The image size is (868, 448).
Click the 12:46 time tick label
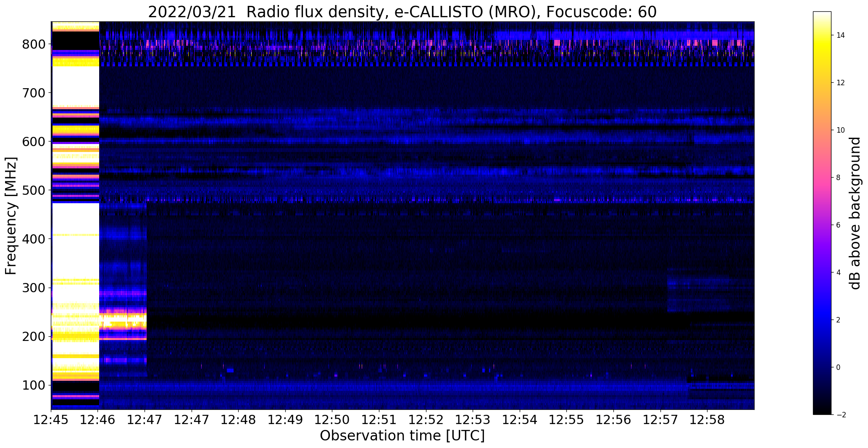pyautogui.click(x=98, y=420)
